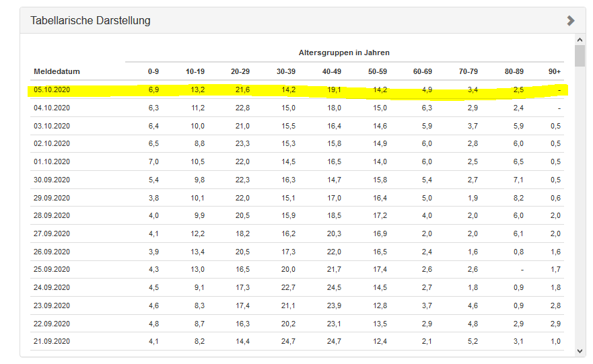Click the 28.09.2020 date cell
593x364 pixels.
[x=52, y=215]
